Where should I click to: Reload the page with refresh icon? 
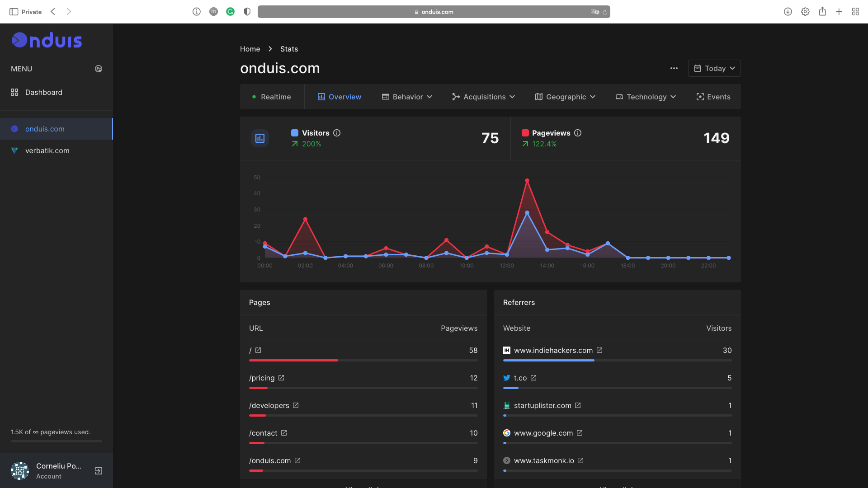pyautogui.click(x=605, y=12)
